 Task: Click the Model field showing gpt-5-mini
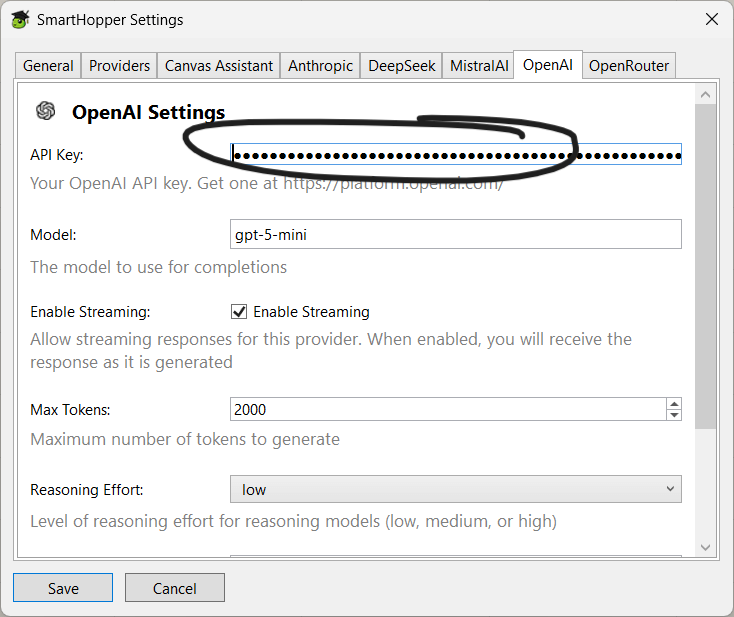coord(456,234)
